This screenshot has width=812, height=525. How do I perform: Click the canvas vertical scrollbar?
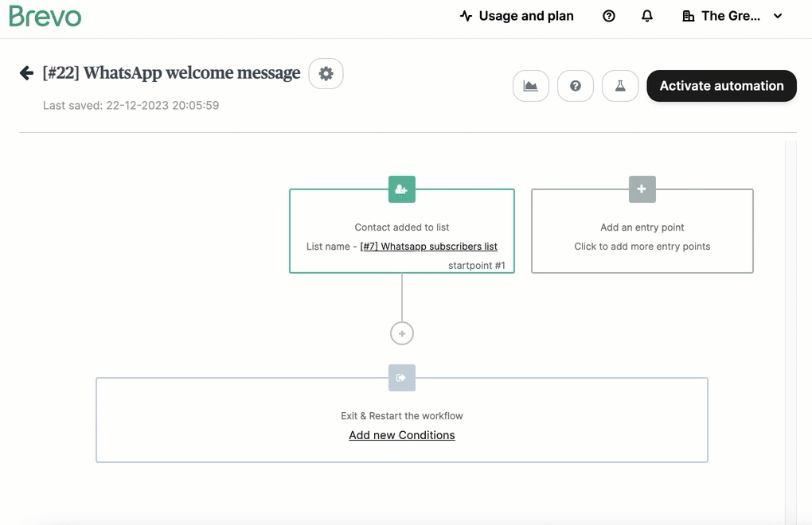point(790,318)
